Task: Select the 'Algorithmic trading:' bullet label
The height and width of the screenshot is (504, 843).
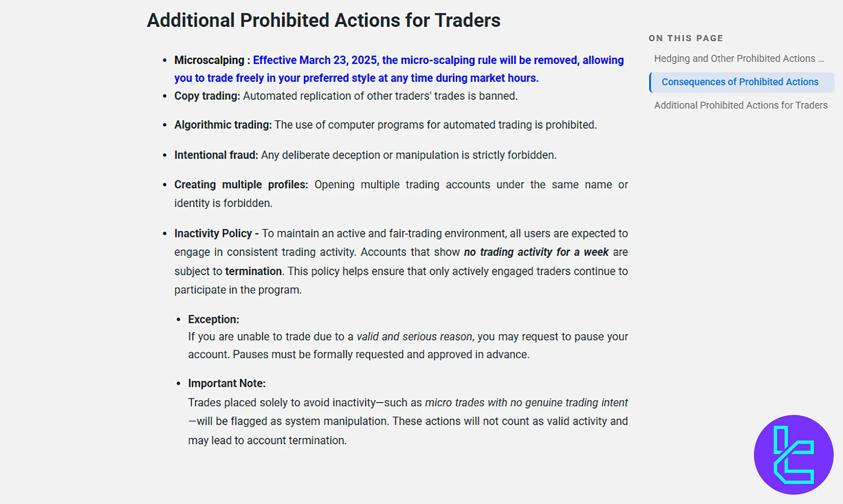Action: (222, 125)
